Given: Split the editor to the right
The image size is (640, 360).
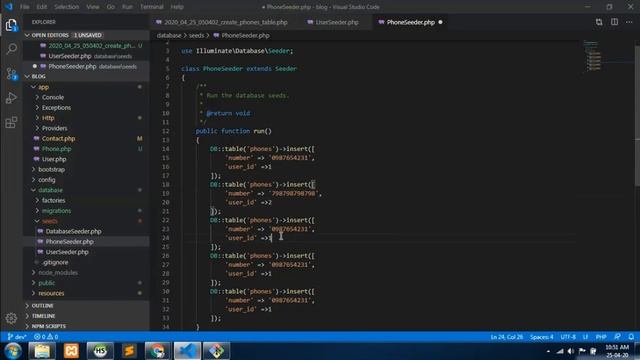Looking at the screenshot, I should 614,22.
